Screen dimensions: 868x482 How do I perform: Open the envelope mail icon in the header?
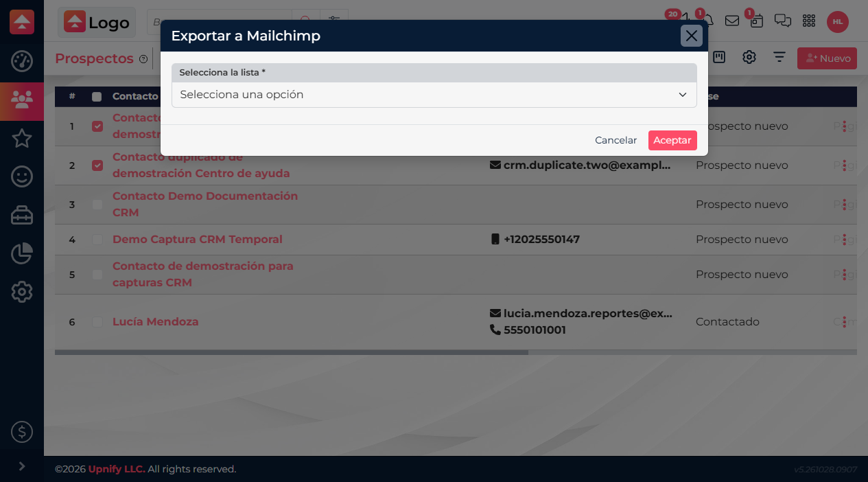pyautogui.click(x=732, y=21)
